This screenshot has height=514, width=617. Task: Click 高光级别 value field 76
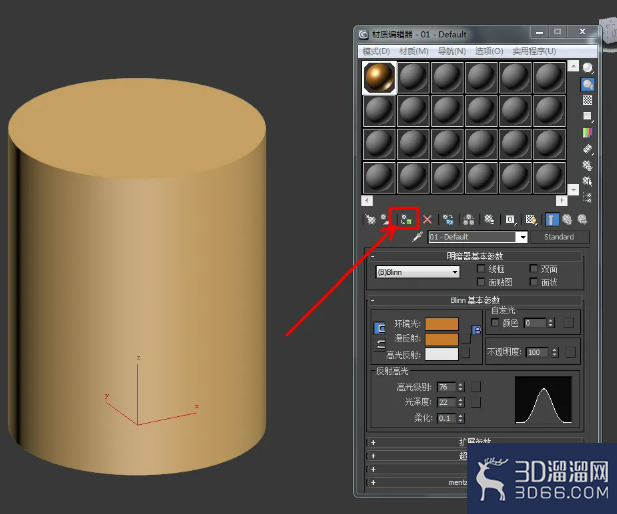[x=446, y=387]
